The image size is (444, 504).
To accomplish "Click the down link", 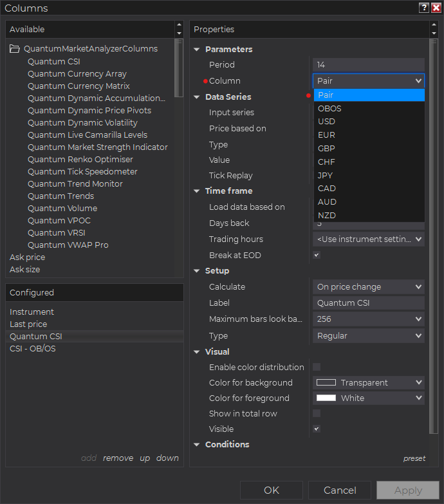I will [x=167, y=458].
